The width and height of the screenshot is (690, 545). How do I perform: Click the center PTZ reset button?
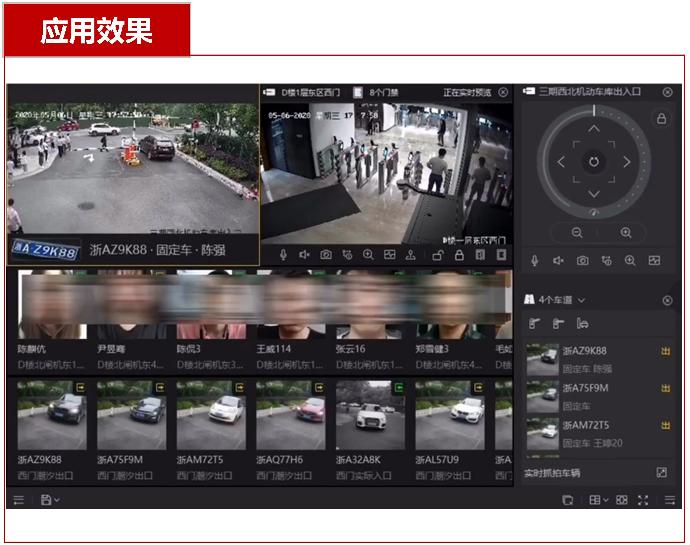[x=593, y=161]
